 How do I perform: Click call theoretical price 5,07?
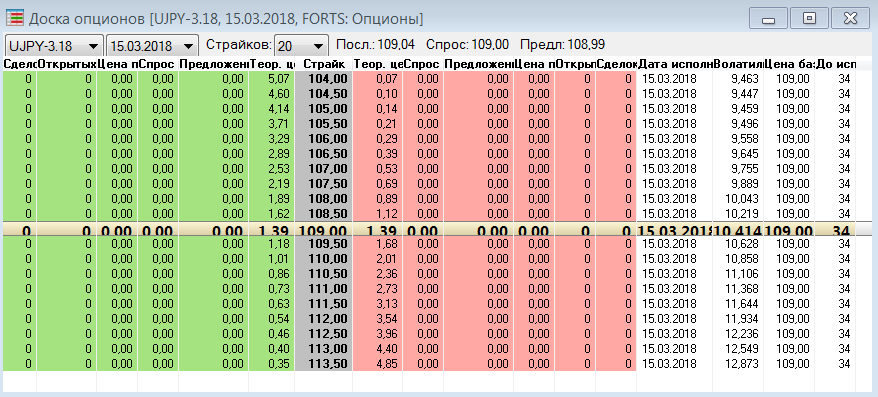pos(272,79)
